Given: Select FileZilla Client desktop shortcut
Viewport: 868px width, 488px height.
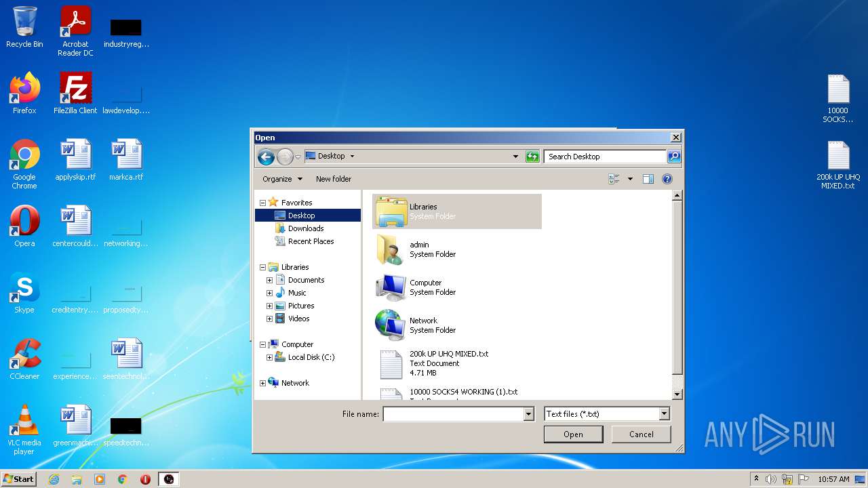Looking at the screenshot, I should click(x=75, y=94).
